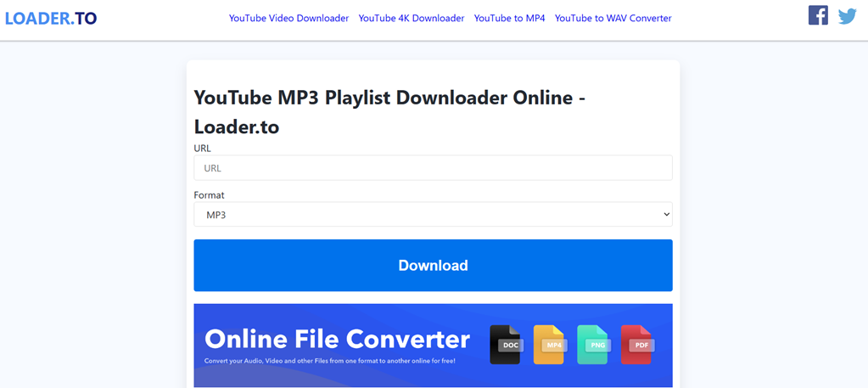Open YouTube Video Downloader link
This screenshot has height=388, width=868.
click(289, 19)
